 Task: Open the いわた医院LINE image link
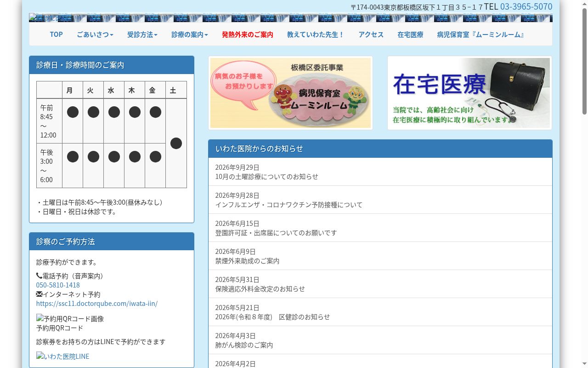[62, 356]
